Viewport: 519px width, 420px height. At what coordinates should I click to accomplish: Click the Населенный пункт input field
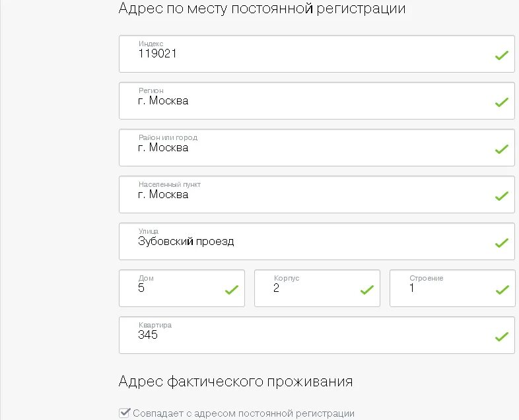tap(317, 195)
